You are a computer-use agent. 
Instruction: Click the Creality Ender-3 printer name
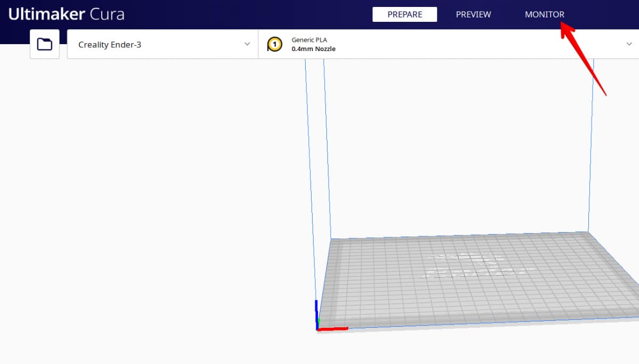[110, 45]
